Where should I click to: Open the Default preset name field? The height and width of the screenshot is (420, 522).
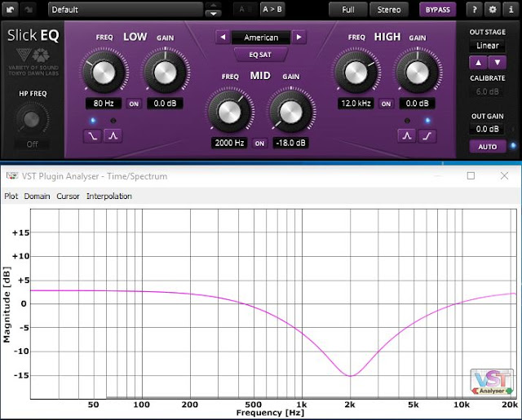tap(126, 10)
